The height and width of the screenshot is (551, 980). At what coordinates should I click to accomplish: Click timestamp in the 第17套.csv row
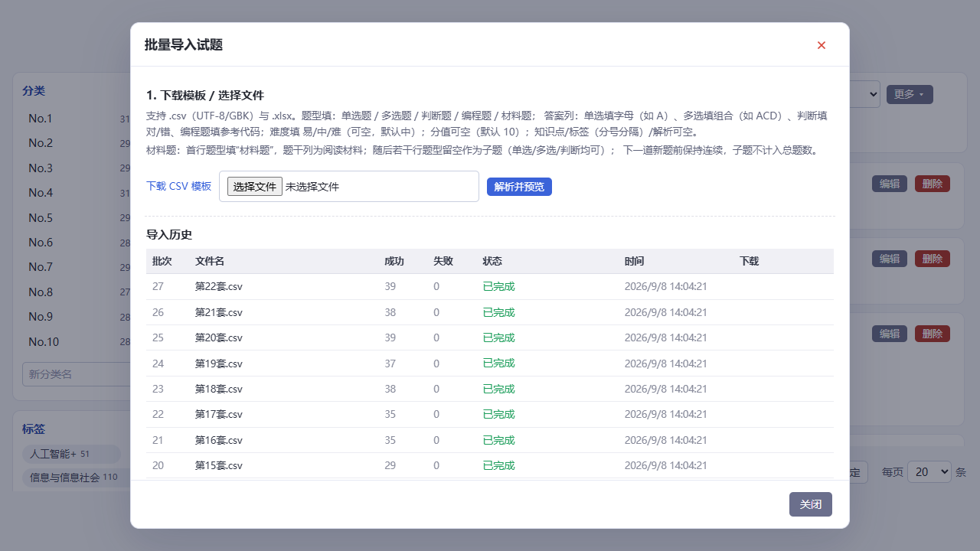pyautogui.click(x=665, y=414)
